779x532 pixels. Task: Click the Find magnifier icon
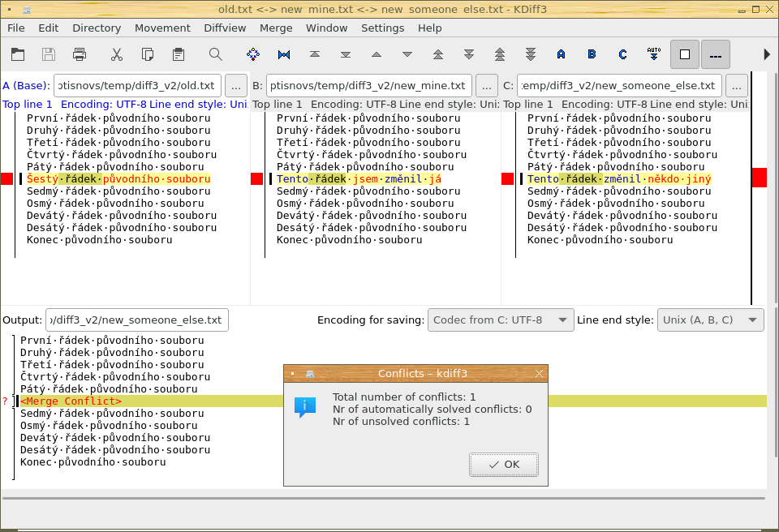point(216,54)
